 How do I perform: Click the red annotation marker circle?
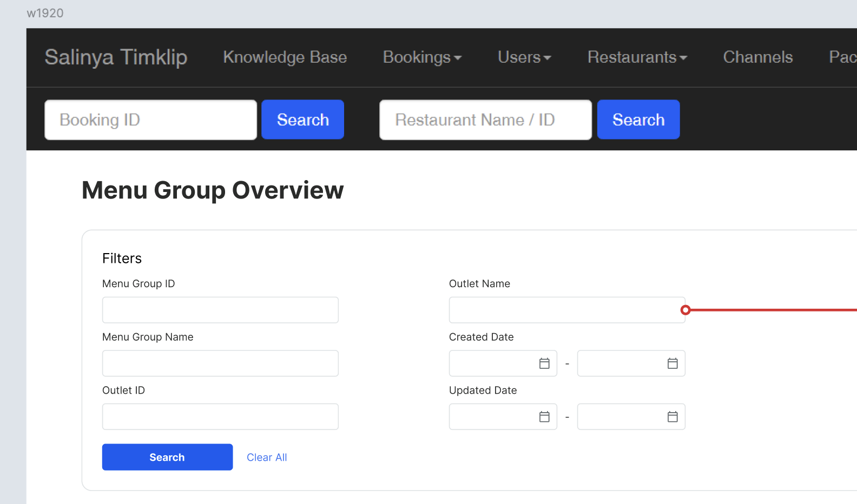coord(685,310)
